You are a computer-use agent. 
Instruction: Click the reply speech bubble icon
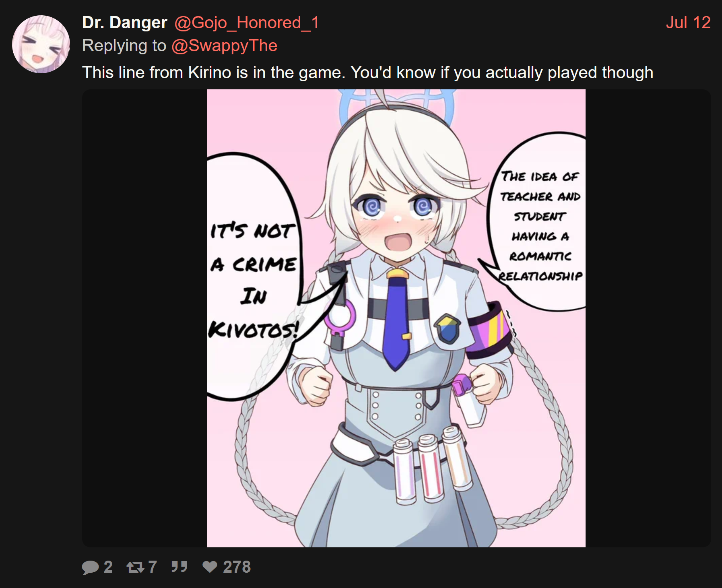point(91,567)
